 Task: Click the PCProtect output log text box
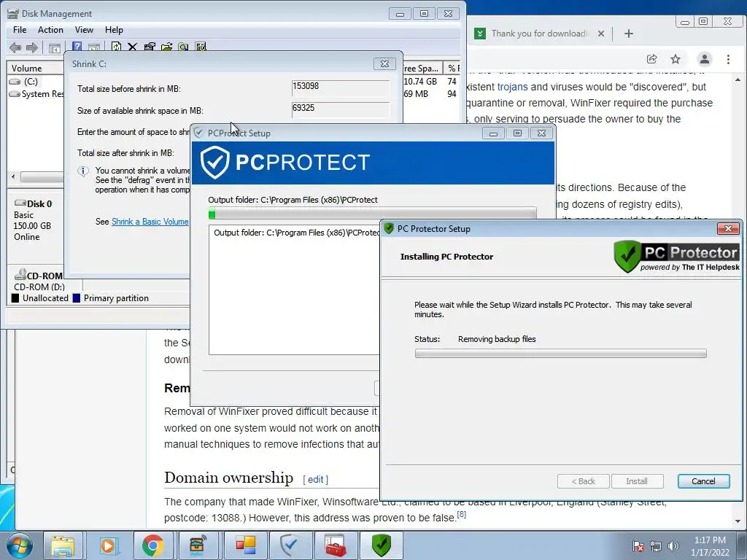click(x=294, y=290)
